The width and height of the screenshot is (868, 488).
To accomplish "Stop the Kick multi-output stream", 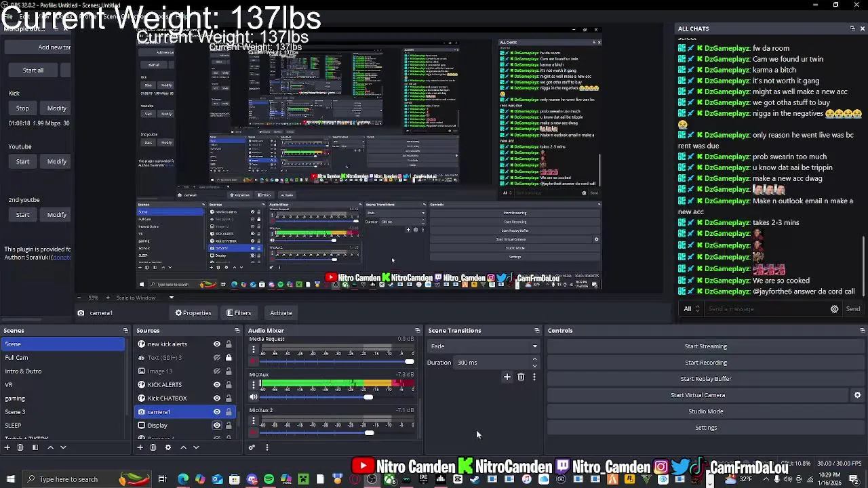I will tap(22, 108).
